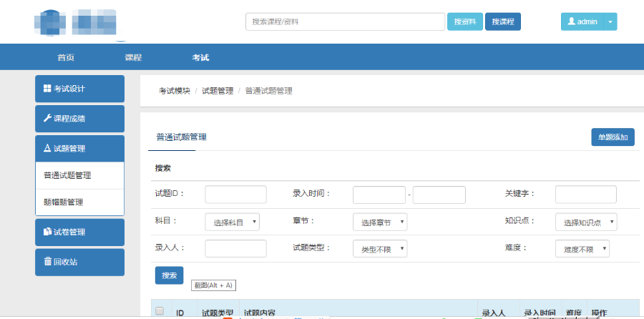Click the 单题添加 button
Viewport: 644px width, 319px height.
point(613,137)
